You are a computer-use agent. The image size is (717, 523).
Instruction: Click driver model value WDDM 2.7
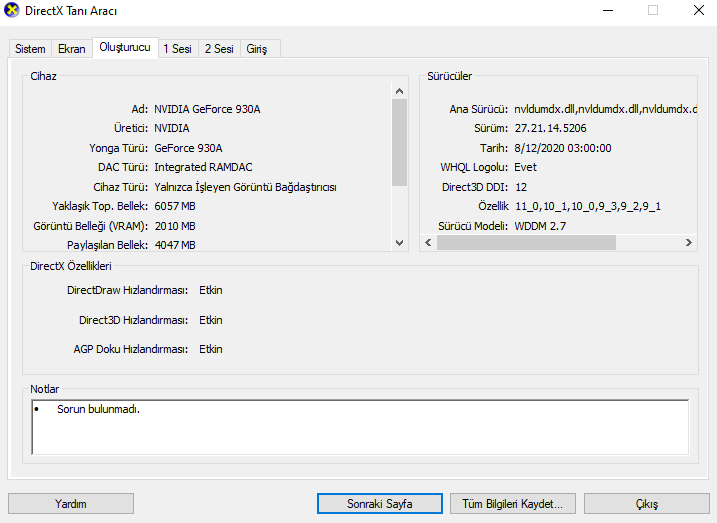pos(540,226)
